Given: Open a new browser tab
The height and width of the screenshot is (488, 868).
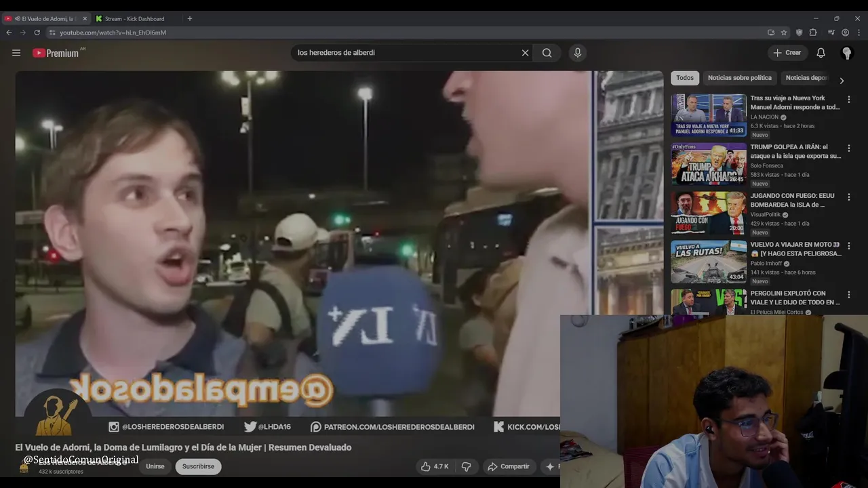Looking at the screenshot, I should point(190,19).
